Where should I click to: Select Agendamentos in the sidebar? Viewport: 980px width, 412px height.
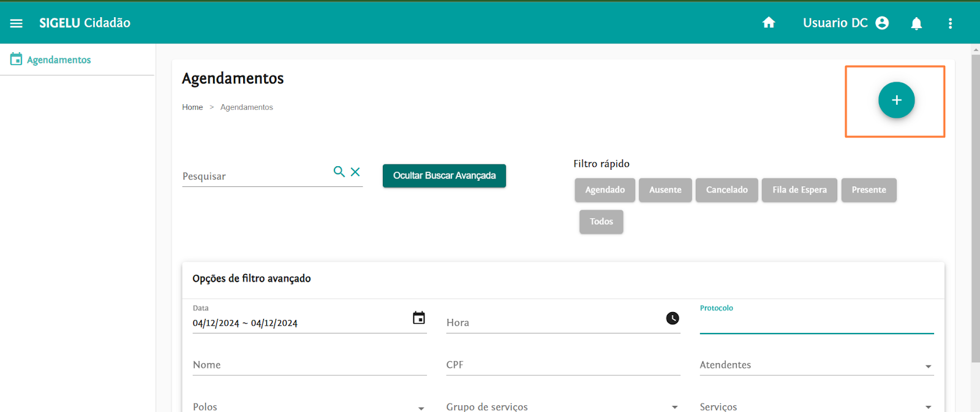click(x=59, y=59)
